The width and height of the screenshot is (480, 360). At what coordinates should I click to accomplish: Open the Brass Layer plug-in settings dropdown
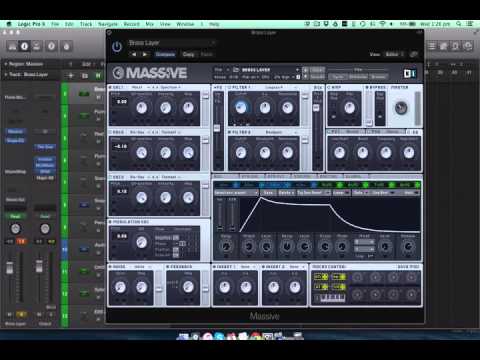172,43
